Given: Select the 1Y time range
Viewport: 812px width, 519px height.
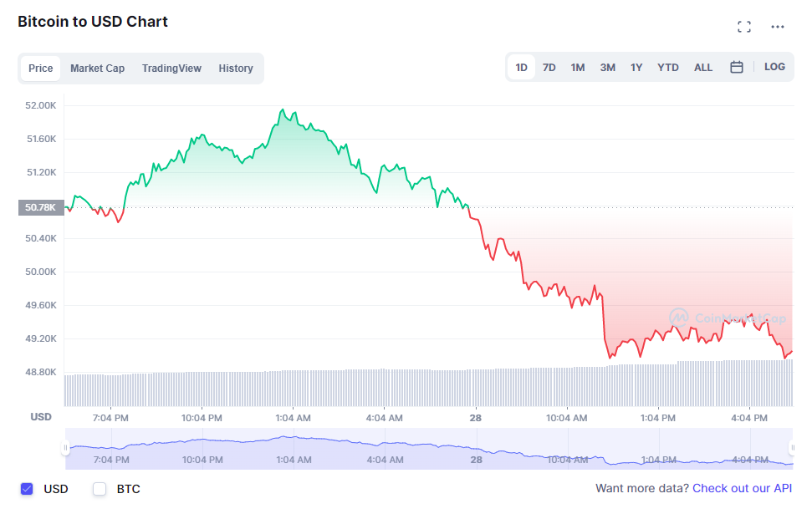Looking at the screenshot, I should tap(636, 67).
